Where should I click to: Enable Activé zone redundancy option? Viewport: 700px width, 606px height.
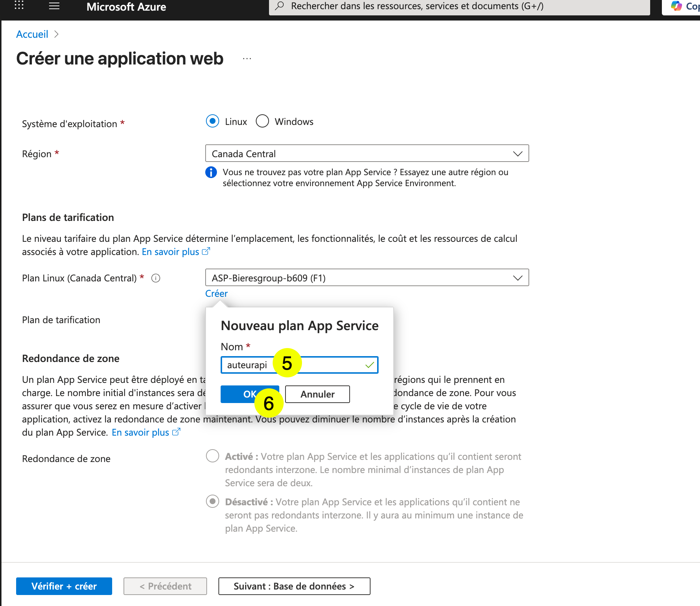[213, 456]
